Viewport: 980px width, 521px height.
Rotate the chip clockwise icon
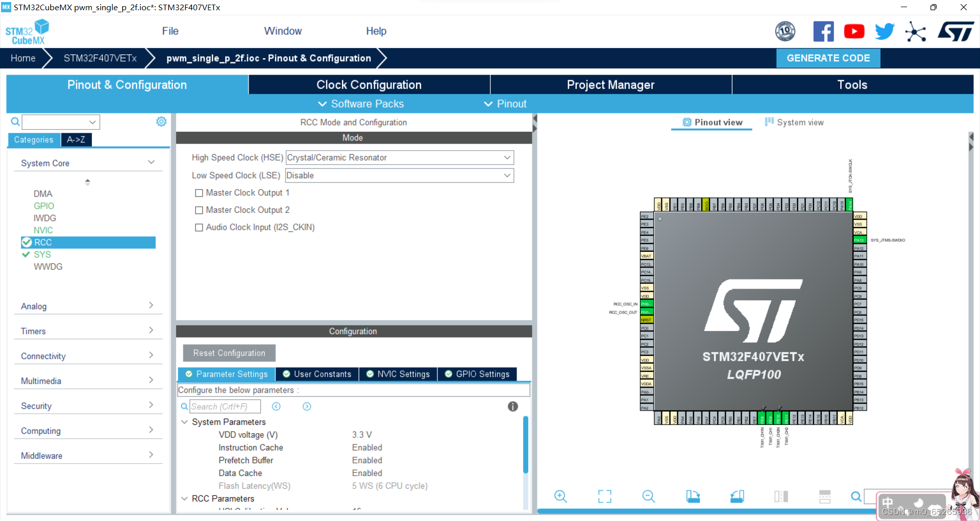pyautogui.click(x=693, y=496)
